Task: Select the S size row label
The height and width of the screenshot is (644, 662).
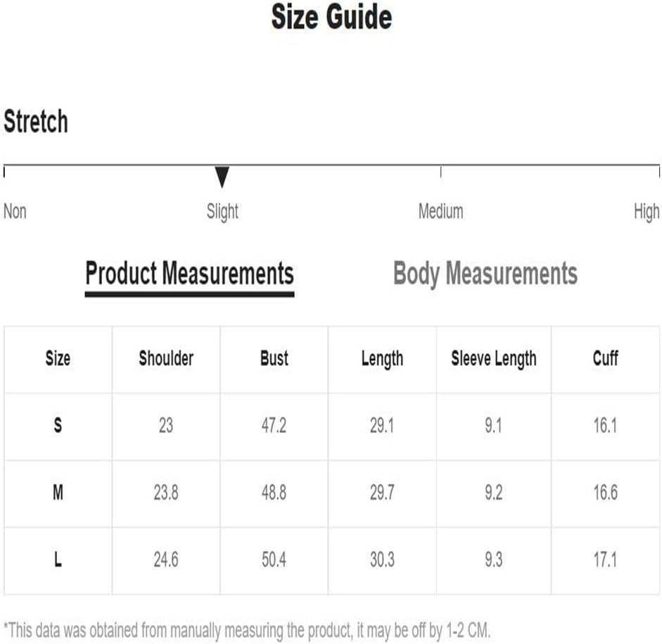Action: (58, 425)
